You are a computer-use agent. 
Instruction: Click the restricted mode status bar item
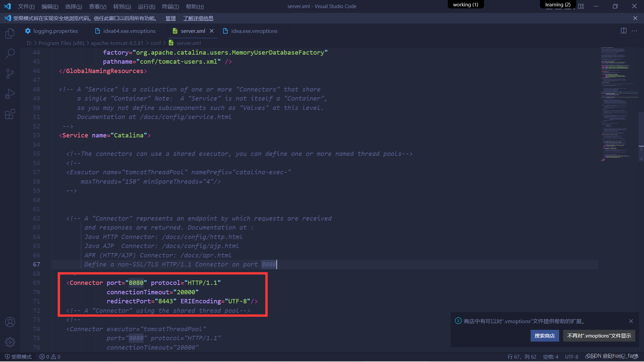(18, 357)
